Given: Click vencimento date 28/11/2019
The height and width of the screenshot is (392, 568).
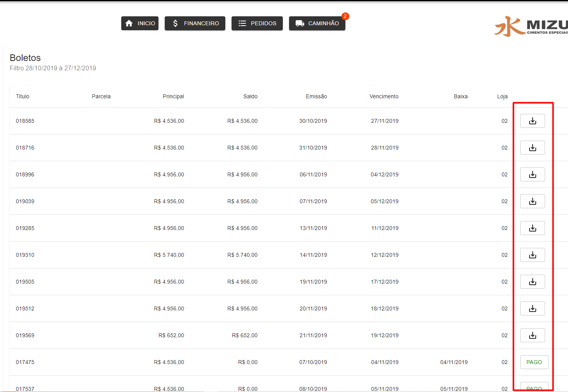Looking at the screenshot, I should (385, 148).
